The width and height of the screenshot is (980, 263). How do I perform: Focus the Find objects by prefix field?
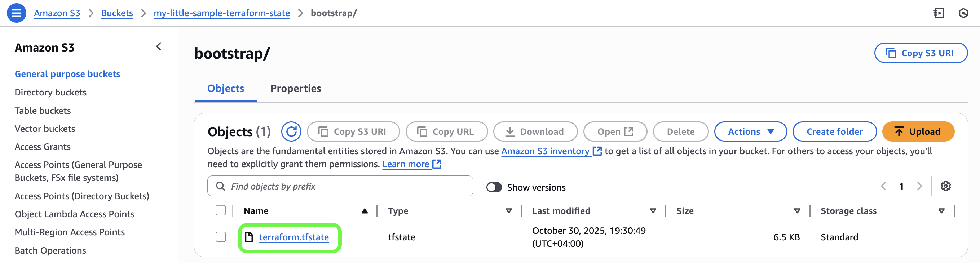(340, 186)
